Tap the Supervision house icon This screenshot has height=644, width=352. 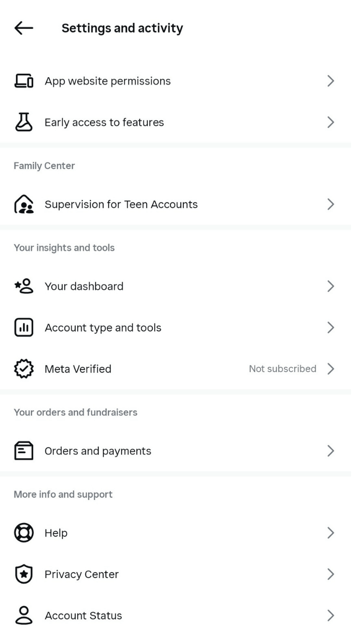(x=24, y=204)
